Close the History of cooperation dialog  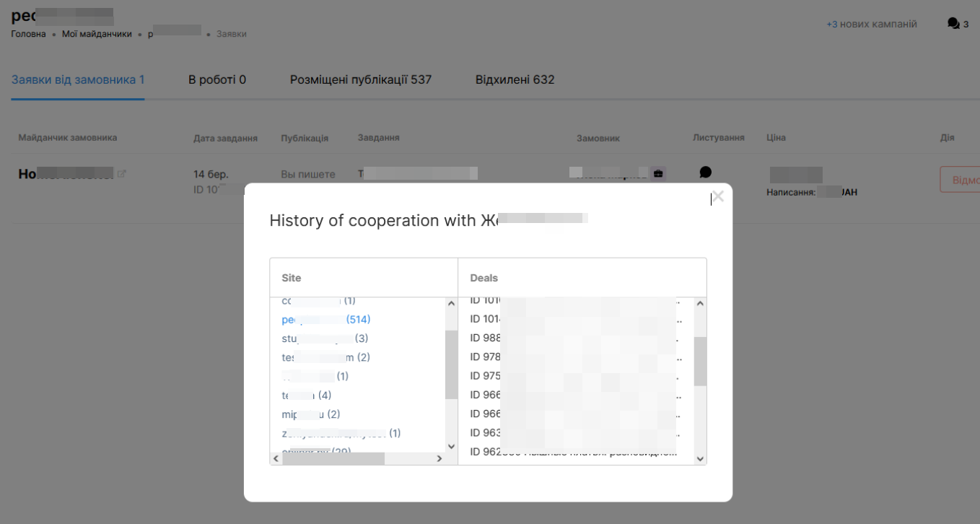(x=717, y=196)
